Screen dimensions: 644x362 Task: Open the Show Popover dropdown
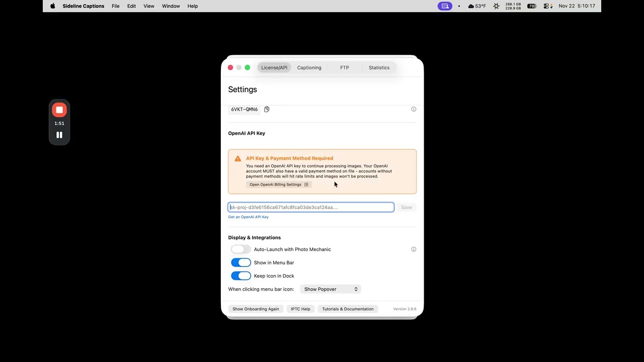(330, 289)
